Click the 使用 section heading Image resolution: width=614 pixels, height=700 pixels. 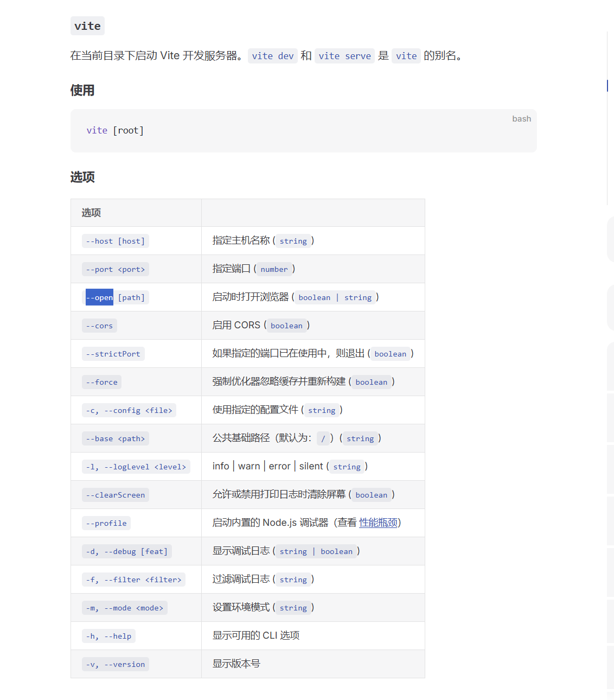[x=82, y=90]
